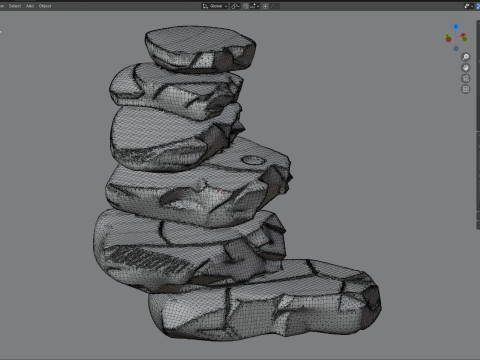Open the Global transform orientation dropdown
Viewport: 480px width, 360px height.
point(215,6)
